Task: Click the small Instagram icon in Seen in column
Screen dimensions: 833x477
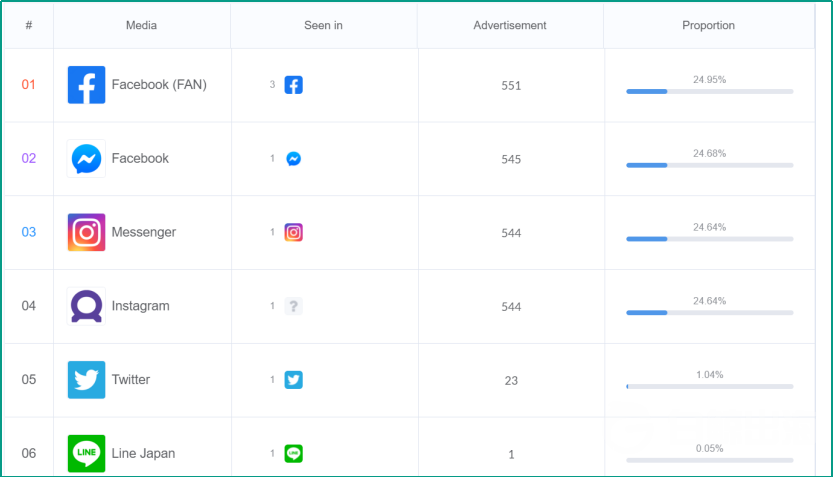Action: [x=293, y=232]
